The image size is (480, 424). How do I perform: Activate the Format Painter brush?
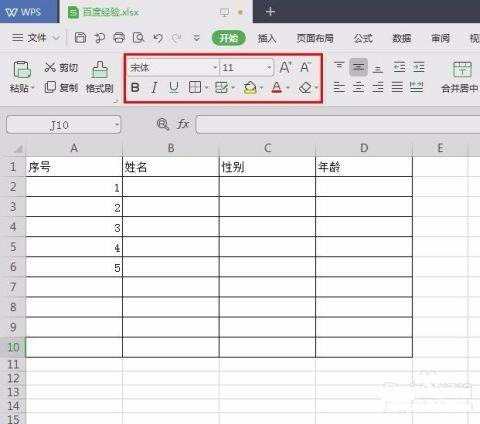(x=100, y=70)
